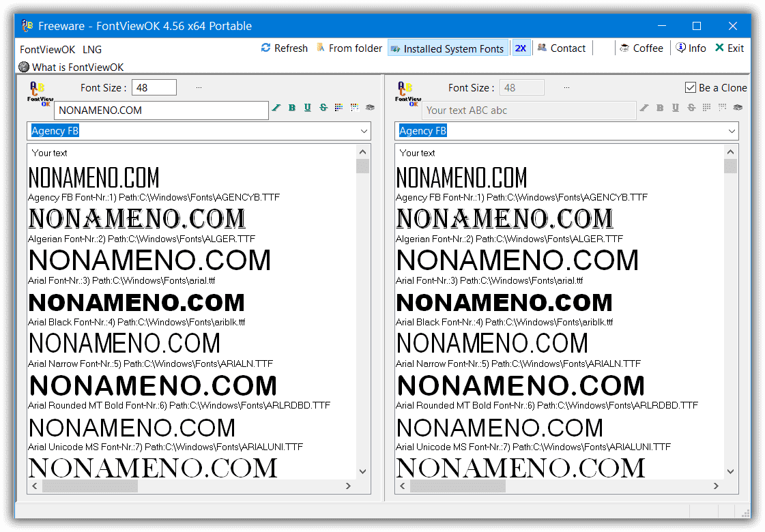Toggle italic in the left font panel
765x532 pixels.
pos(276,108)
